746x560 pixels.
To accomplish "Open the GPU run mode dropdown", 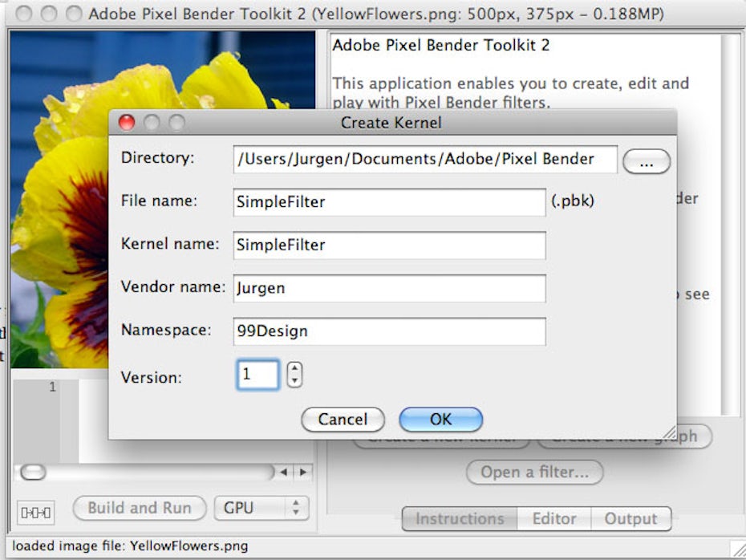I will tap(261, 508).
